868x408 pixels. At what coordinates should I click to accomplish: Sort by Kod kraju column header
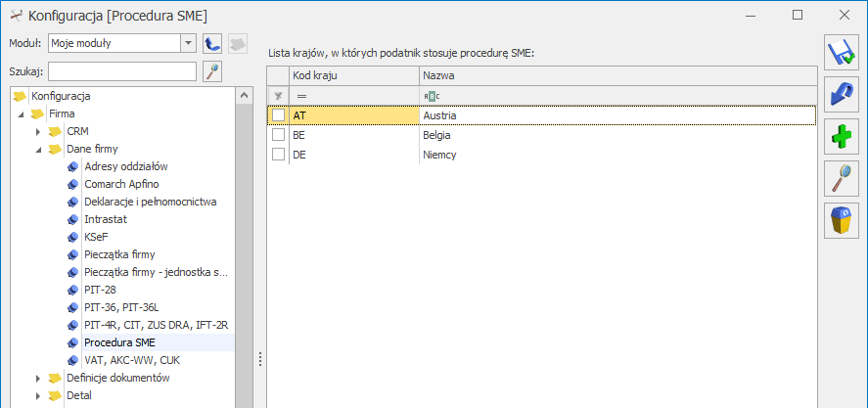tap(353, 76)
